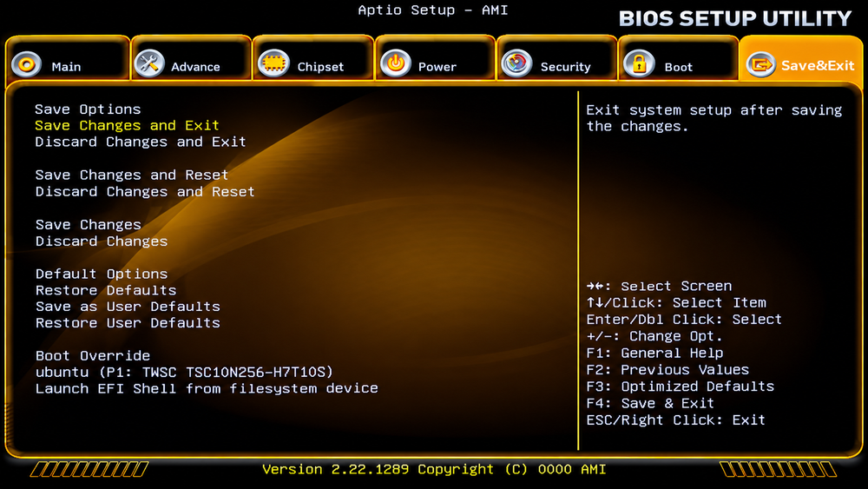Select the Save&Exit tab label
This screenshot has width=868, height=489.
coord(818,66)
